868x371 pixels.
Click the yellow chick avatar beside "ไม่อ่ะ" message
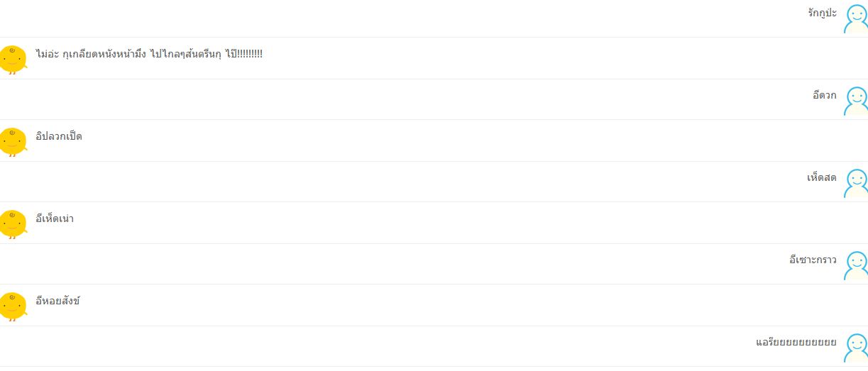pyautogui.click(x=13, y=60)
